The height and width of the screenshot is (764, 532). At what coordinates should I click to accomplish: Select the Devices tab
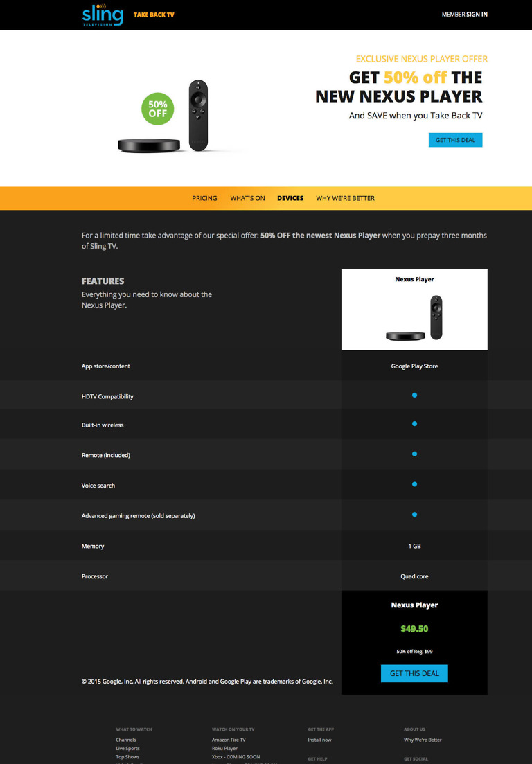pyautogui.click(x=290, y=198)
